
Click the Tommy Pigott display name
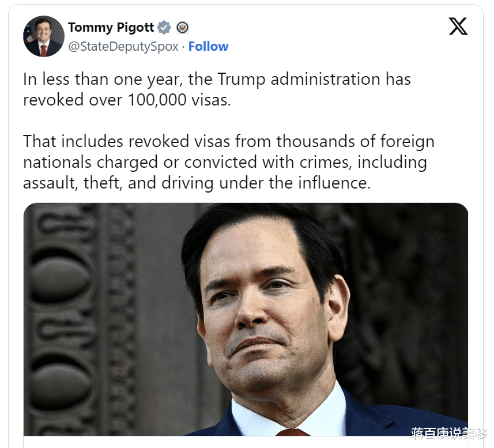pyautogui.click(x=111, y=28)
